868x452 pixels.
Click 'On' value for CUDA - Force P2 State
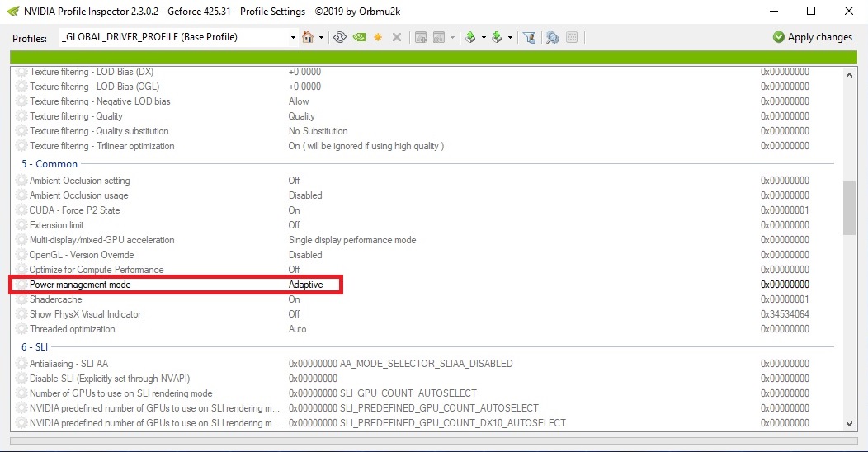(x=294, y=210)
